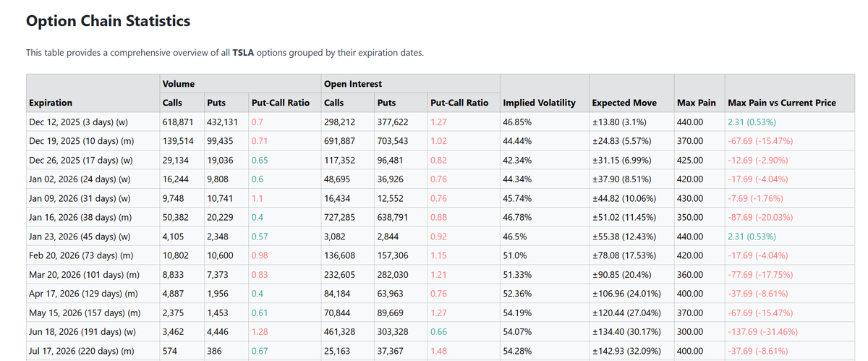The height and width of the screenshot is (361, 868).
Task: Select the Apr 17, 2026 (129 days) expiration
Action: [84, 294]
